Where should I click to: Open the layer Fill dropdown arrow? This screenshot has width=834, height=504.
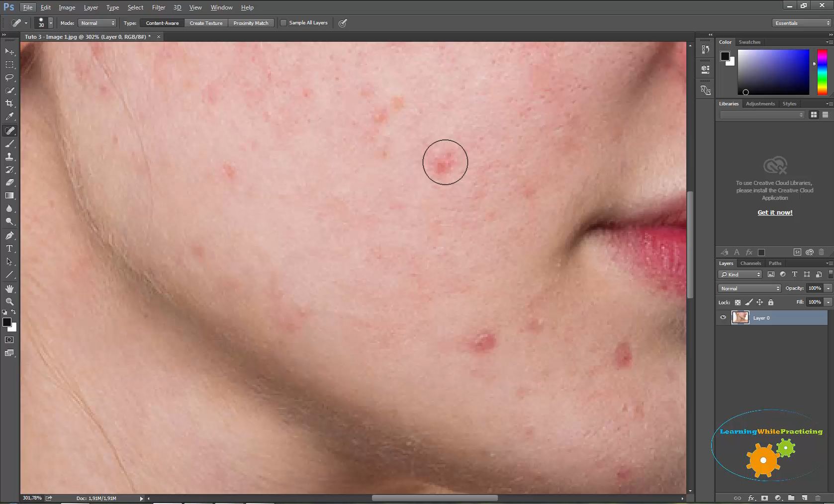[828, 302]
